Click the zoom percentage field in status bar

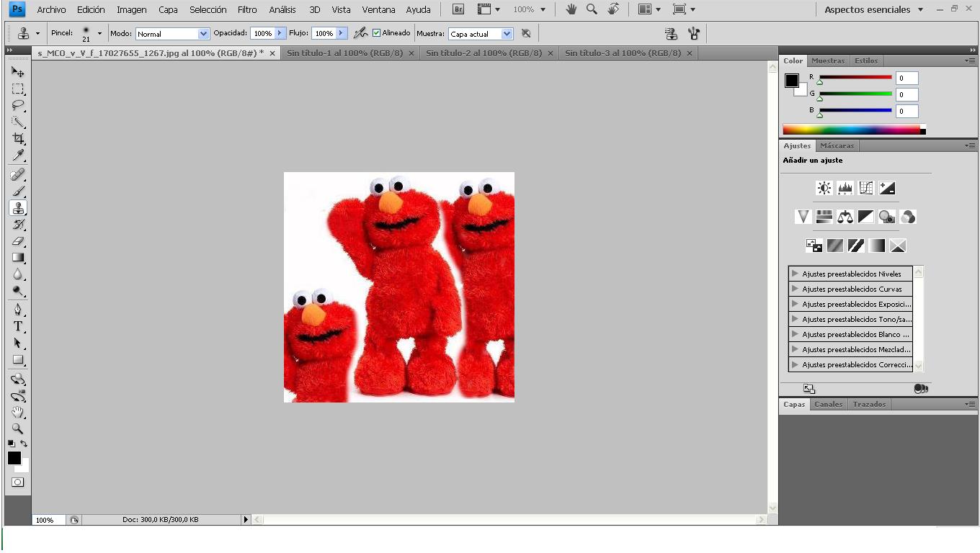click(x=48, y=519)
